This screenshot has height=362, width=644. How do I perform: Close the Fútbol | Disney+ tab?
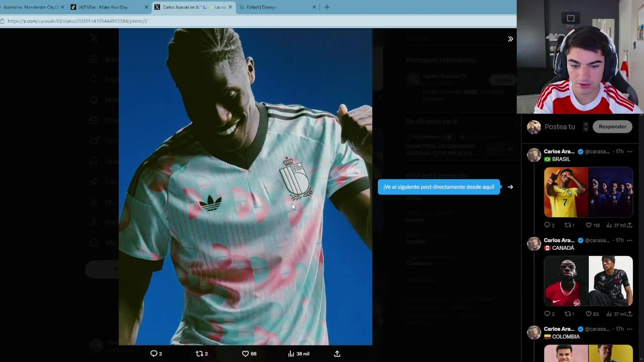click(x=314, y=7)
